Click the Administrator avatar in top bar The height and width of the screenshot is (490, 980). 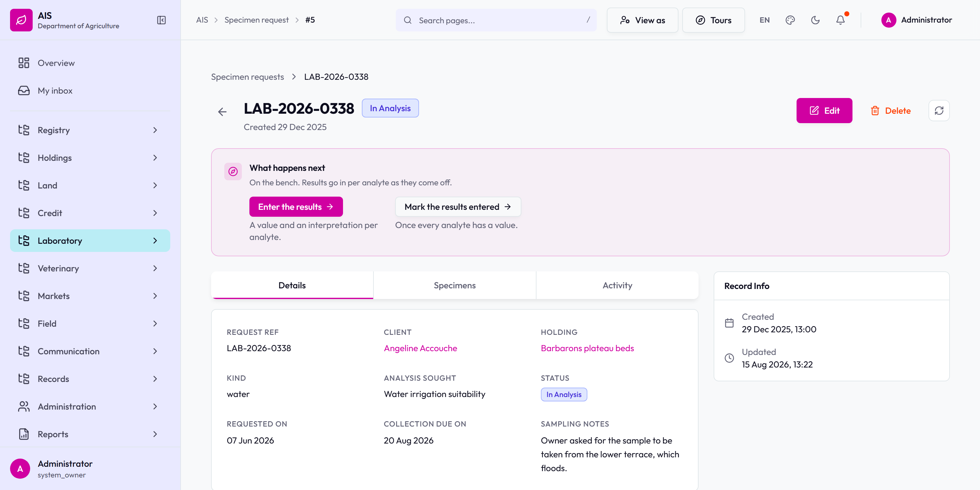pos(889,20)
